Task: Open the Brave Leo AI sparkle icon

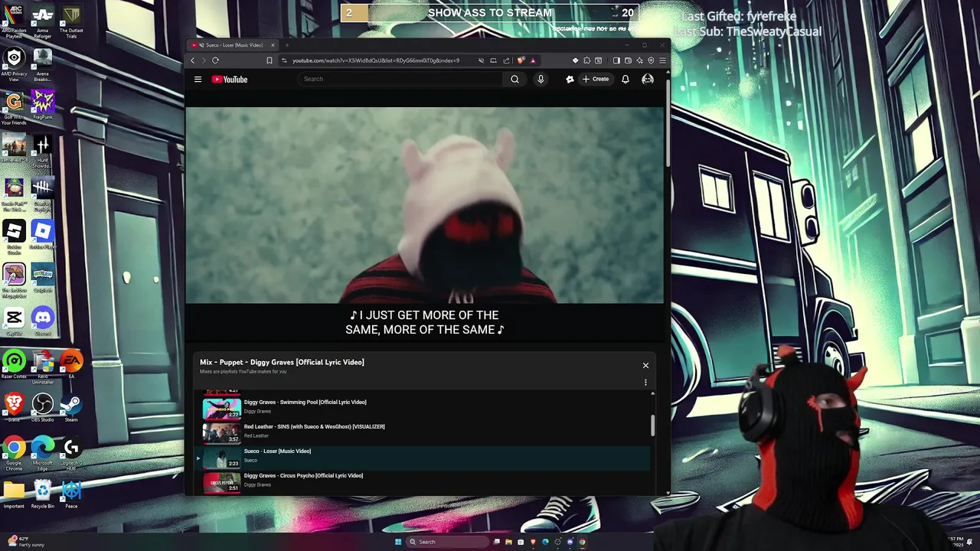Action: tap(639, 60)
